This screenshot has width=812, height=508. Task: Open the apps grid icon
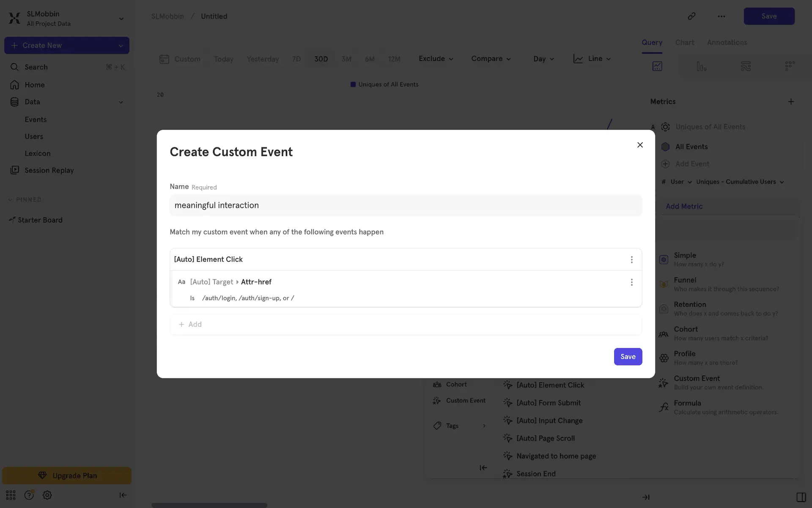(11, 495)
